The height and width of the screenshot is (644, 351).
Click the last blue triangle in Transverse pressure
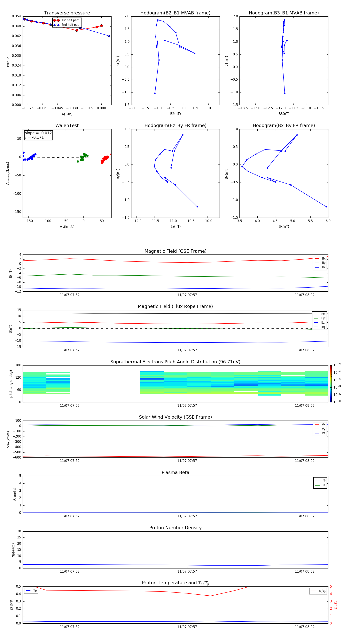click(109, 36)
